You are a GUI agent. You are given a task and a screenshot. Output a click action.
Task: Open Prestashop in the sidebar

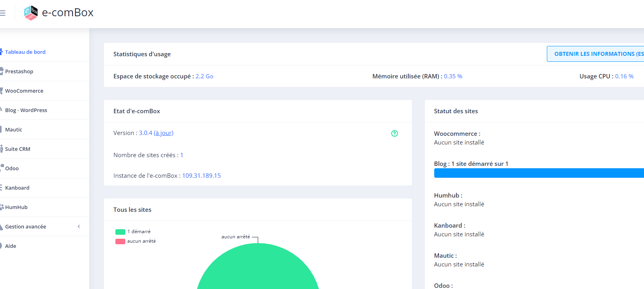[x=19, y=71]
